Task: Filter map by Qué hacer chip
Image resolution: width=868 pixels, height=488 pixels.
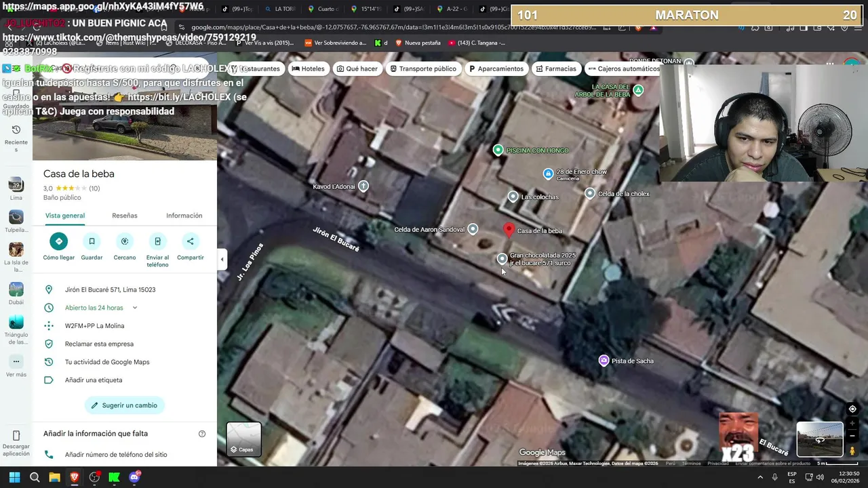Action: coord(357,68)
